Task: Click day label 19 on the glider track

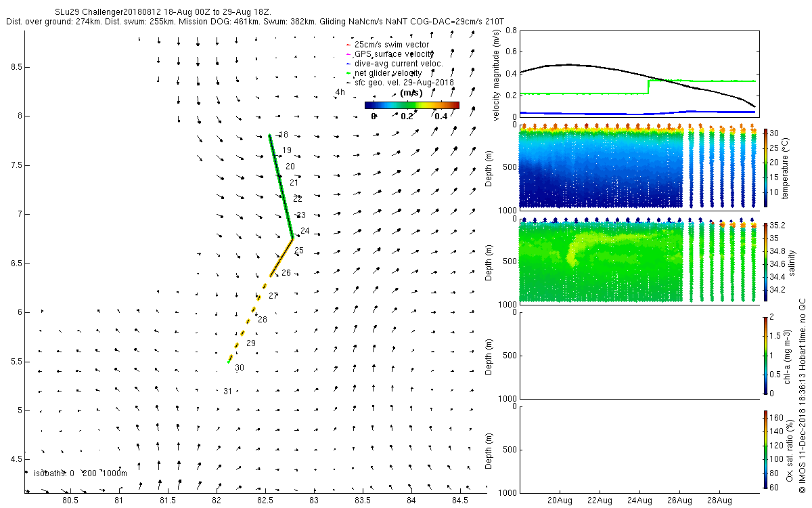Action: [x=287, y=150]
